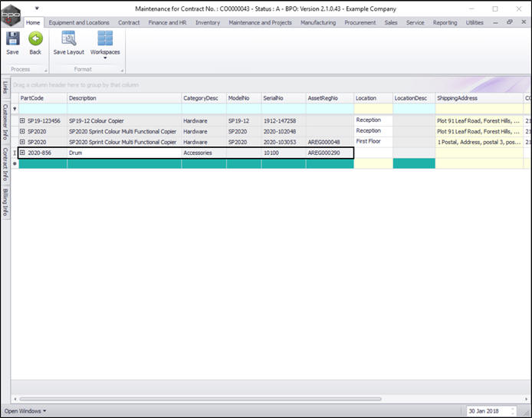Close the inner Maintenance child window
This screenshot has width=532, height=418.
click(524, 22)
